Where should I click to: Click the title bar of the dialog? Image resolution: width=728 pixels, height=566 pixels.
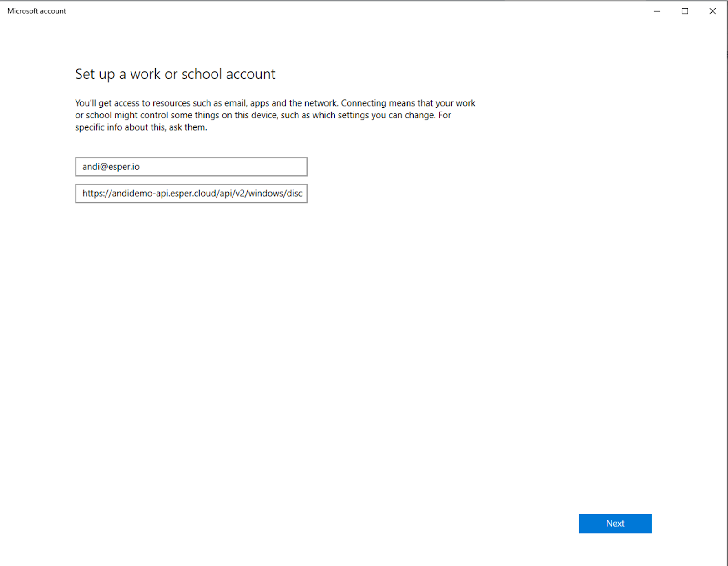click(318, 10)
